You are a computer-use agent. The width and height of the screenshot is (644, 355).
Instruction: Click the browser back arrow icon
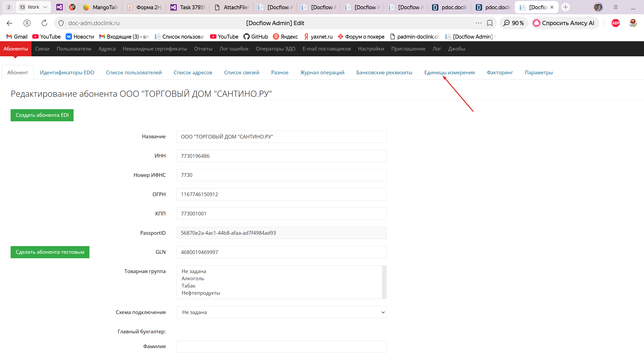[x=10, y=23]
